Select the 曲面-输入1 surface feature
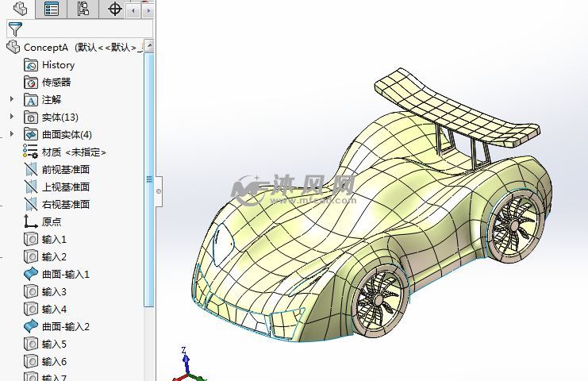This screenshot has width=588, height=381. [66, 275]
